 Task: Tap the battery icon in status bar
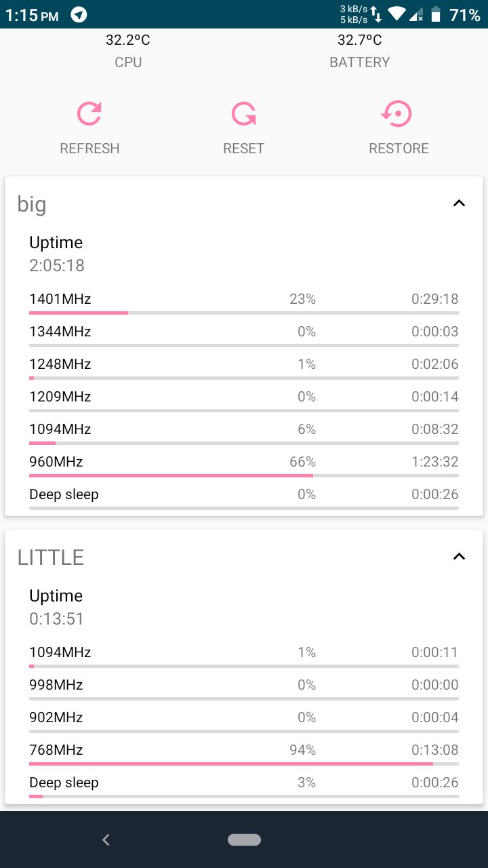point(435,14)
